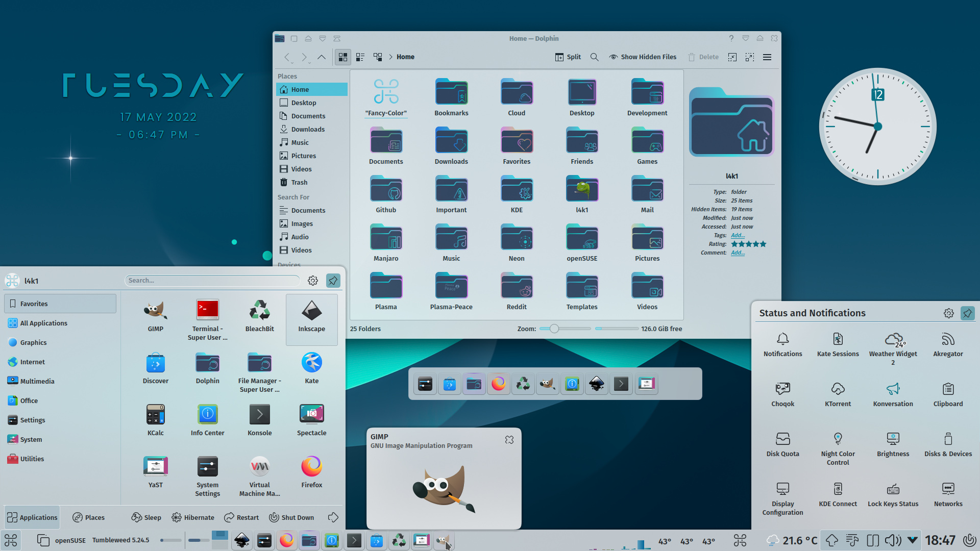Toggle pin on Status and Notifications panel
The image size is (980, 551).
pos(967,313)
